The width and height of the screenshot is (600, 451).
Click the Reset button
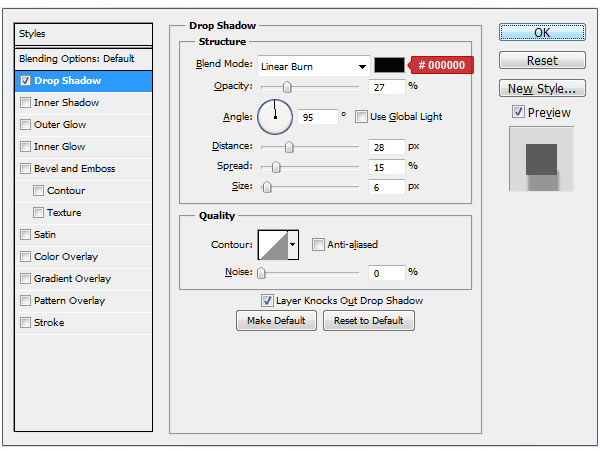click(x=542, y=60)
